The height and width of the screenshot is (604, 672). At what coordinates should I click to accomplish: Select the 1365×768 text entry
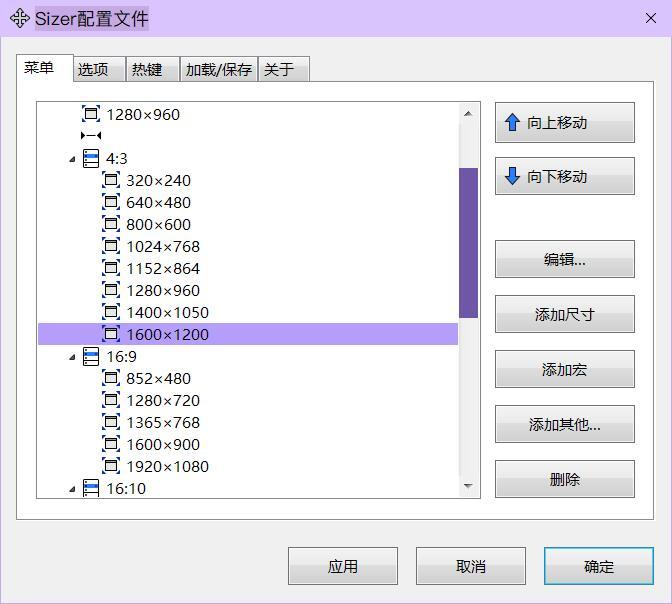point(163,423)
